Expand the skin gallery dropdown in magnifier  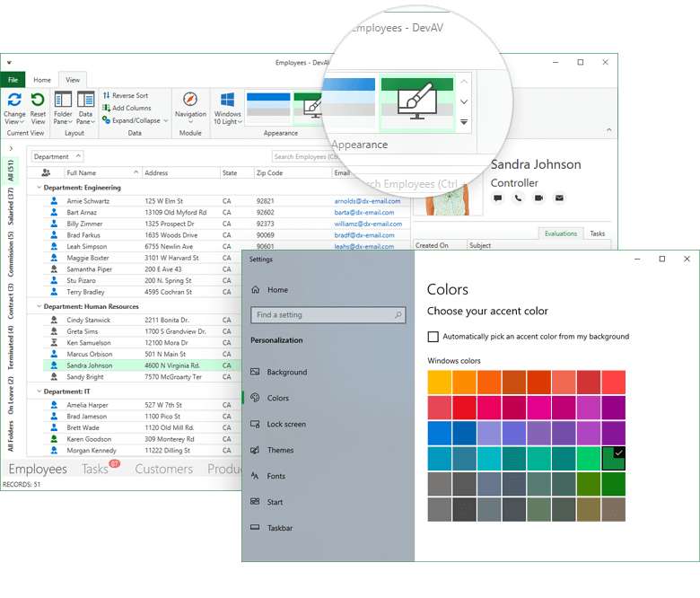coord(464,122)
